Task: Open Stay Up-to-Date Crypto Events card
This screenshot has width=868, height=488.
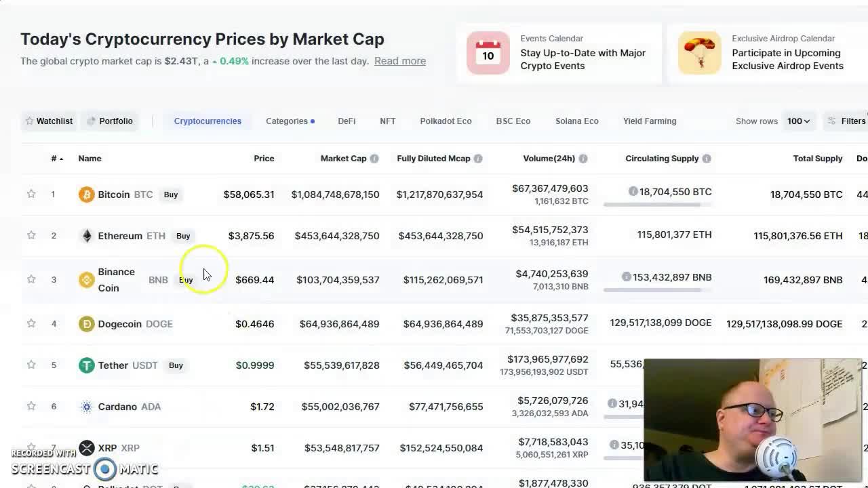Action: click(559, 52)
